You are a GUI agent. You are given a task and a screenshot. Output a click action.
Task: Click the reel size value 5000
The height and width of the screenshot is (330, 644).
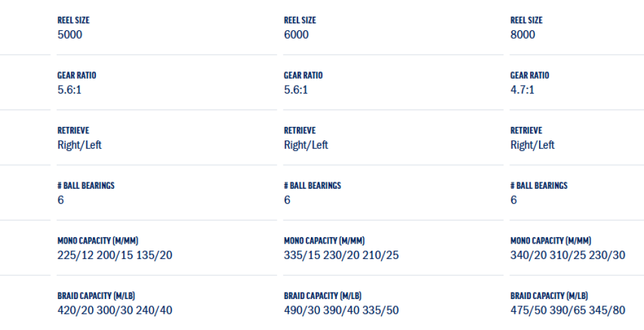pos(70,35)
